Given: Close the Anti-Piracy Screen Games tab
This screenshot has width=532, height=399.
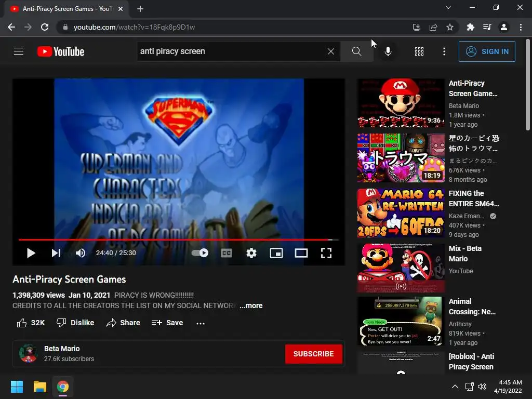Looking at the screenshot, I should 121,9.
